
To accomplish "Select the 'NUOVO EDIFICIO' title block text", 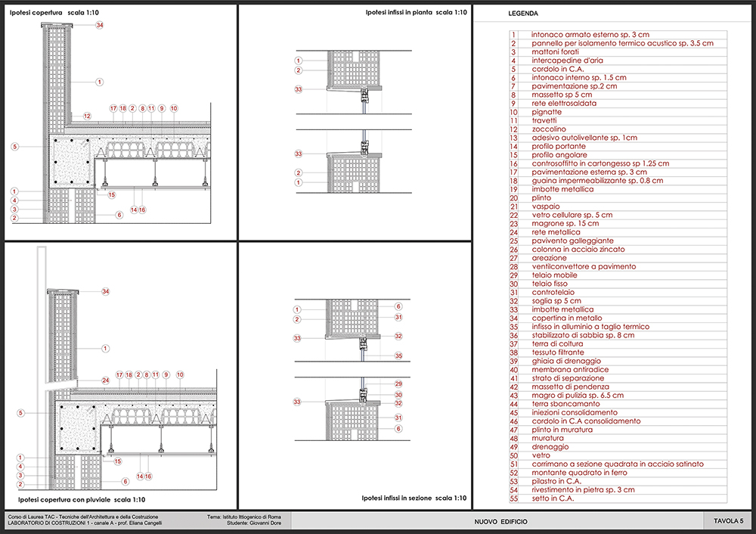I will pyautogui.click(x=500, y=522).
